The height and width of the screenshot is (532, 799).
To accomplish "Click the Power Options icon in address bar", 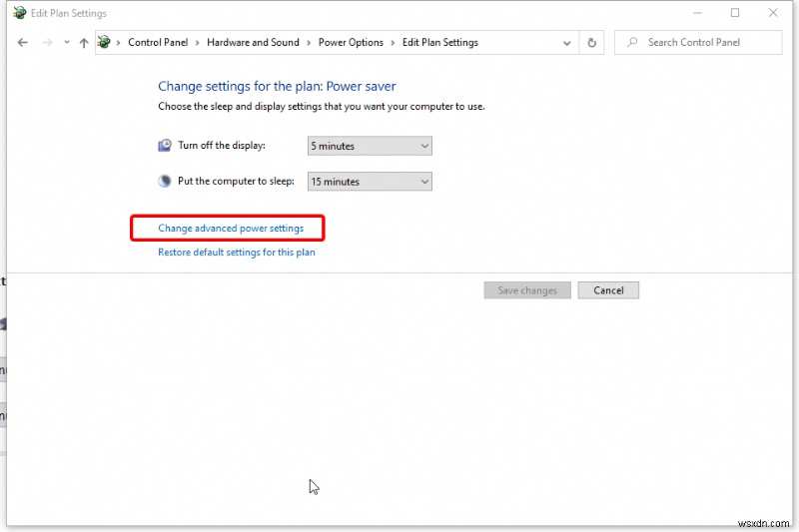I will point(104,42).
